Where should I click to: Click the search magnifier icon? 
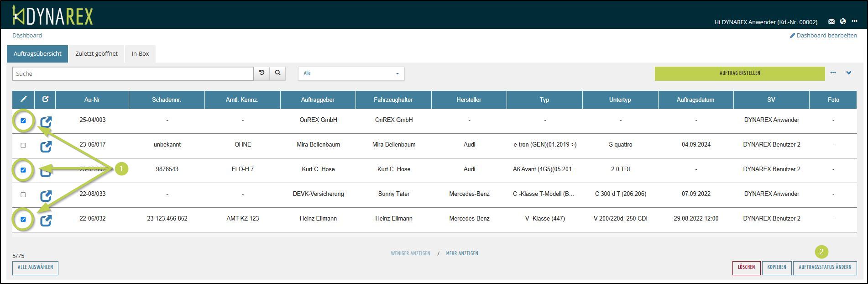(277, 73)
